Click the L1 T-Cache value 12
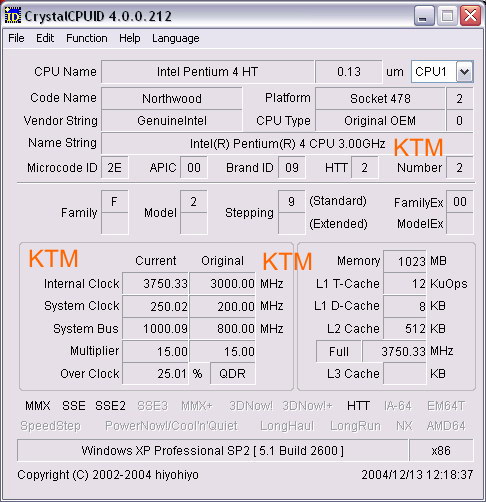The image size is (486, 502). click(x=405, y=283)
